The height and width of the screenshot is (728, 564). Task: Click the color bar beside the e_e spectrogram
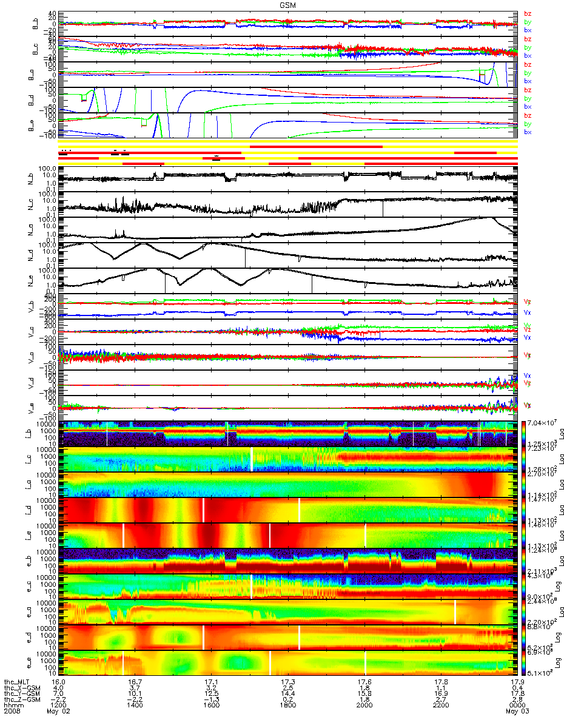(x=522, y=663)
